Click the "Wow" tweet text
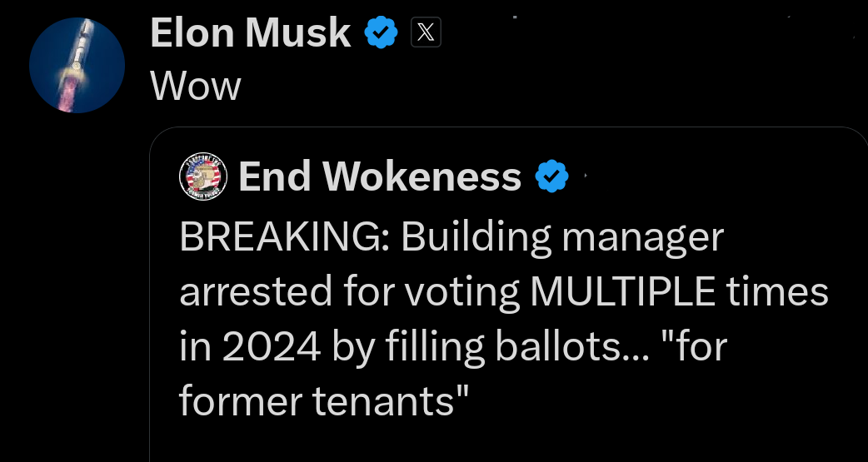The image size is (868, 462). click(195, 86)
